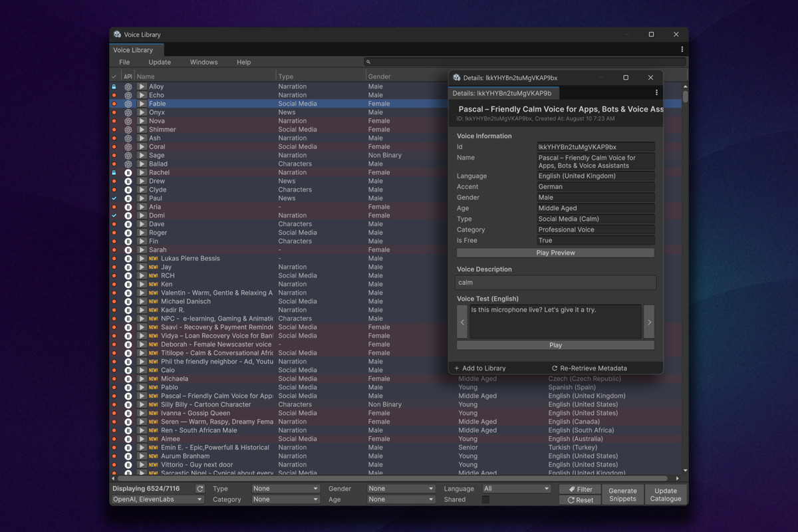
Task: Toggle the blue checkmark next to Paul
Action: coord(114,198)
